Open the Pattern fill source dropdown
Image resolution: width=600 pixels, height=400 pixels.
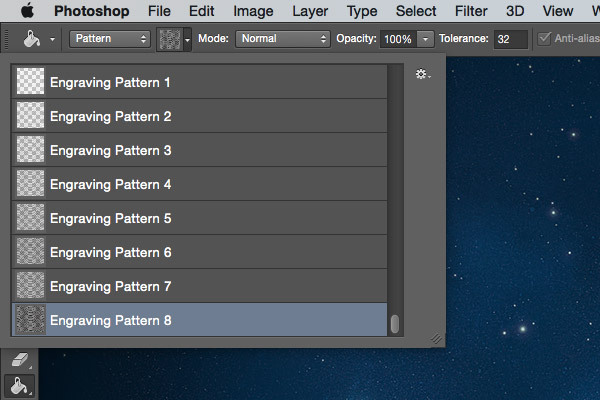(110, 39)
